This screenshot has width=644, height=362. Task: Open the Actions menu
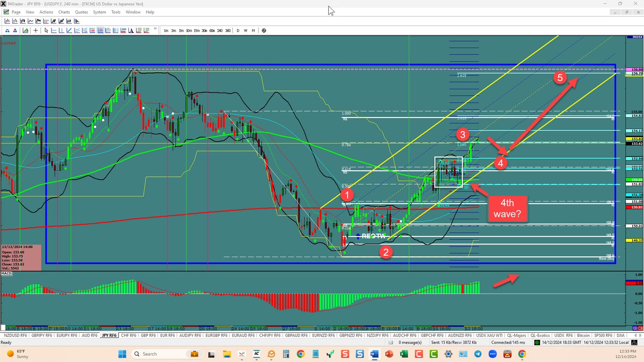46,12
